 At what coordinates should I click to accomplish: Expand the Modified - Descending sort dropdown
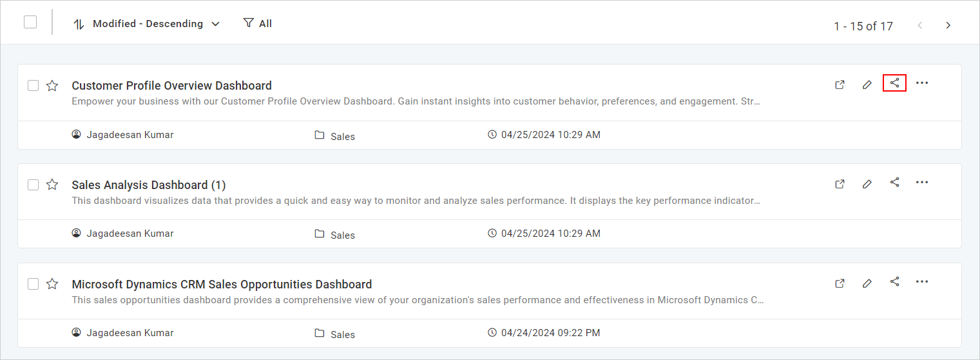[x=147, y=24]
